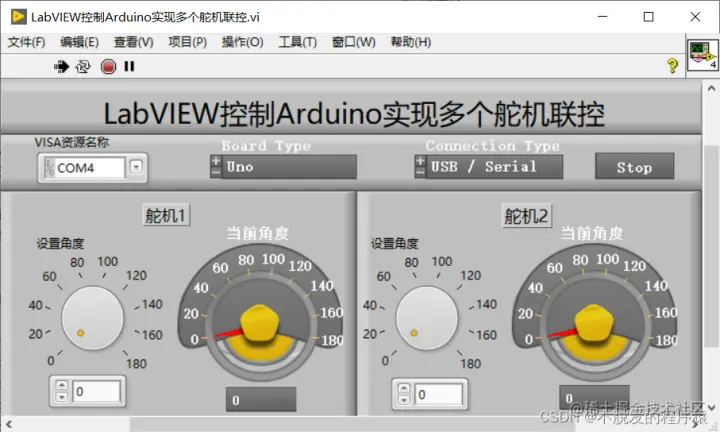This screenshot has width=720, height=432.
Task: Click the 舵机1 current angle gauge
Action: tap(260, 314)
